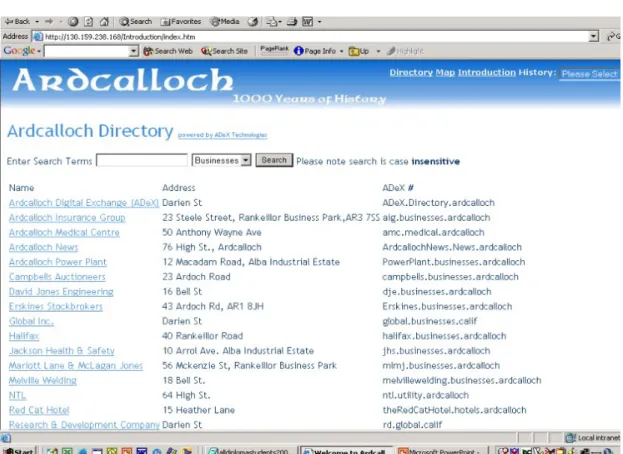Click the browser address URL field

(x=311, y=37)
